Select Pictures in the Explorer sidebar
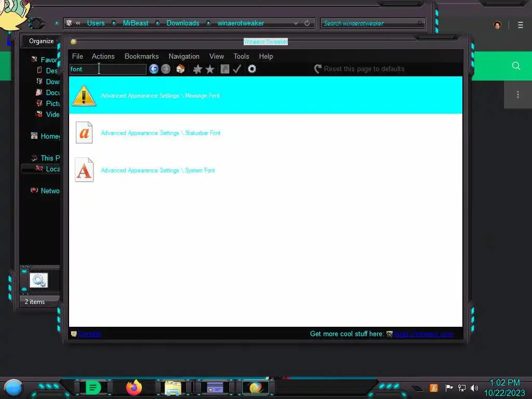This screenshot has height=399, width=532. pyautogui.click(x=48, y=103)
